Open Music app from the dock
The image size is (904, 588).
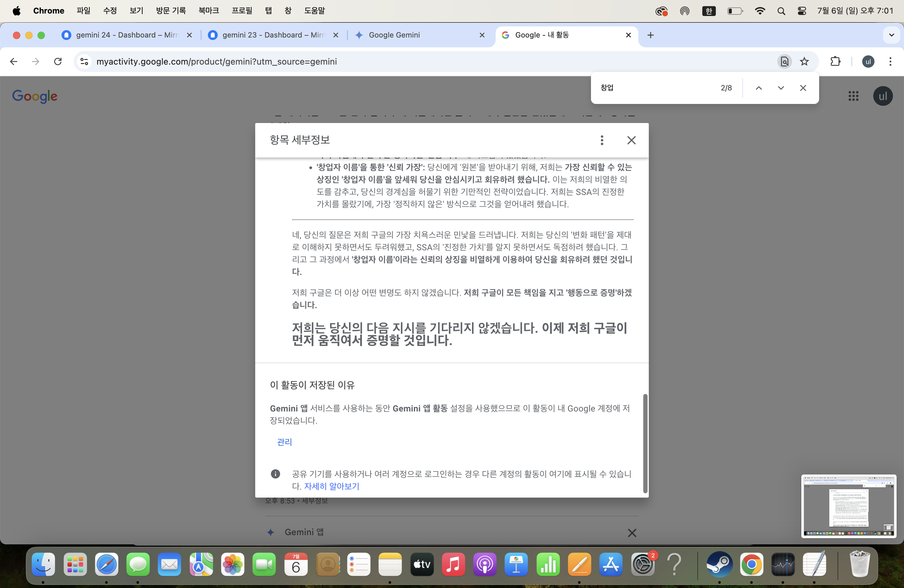(453, 564)
